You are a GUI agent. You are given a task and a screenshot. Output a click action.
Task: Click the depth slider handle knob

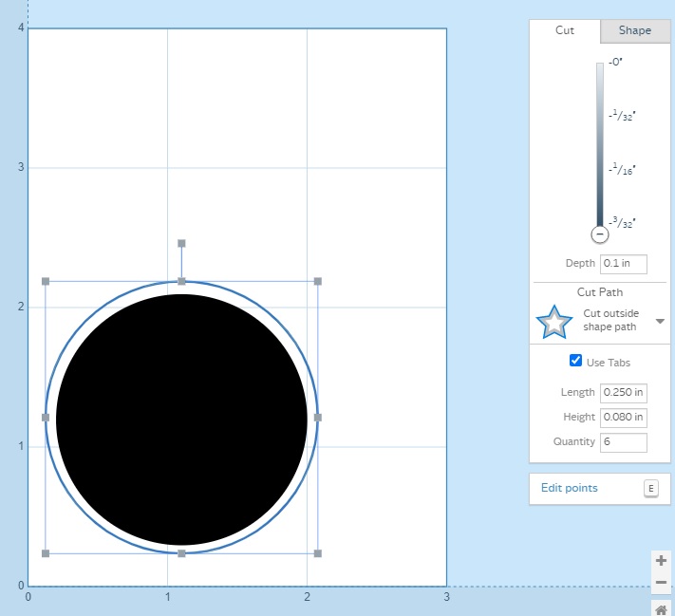[x=599, y=234]
